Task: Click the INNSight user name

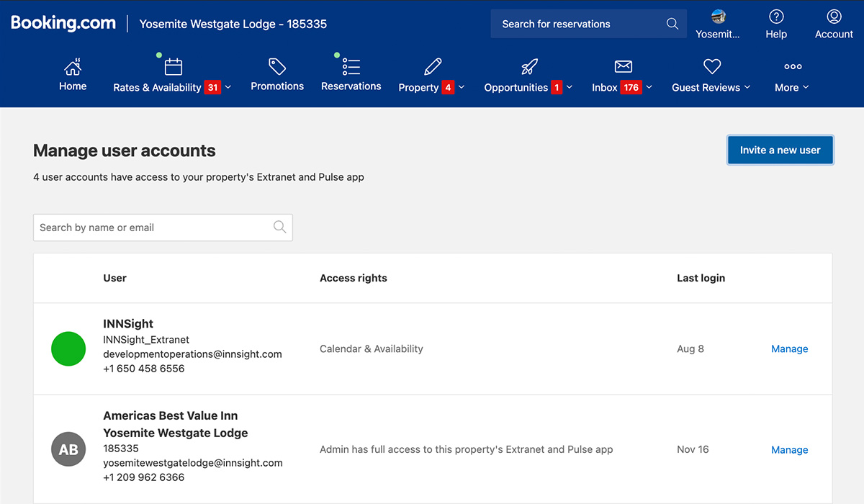Action: pos(128,324)
